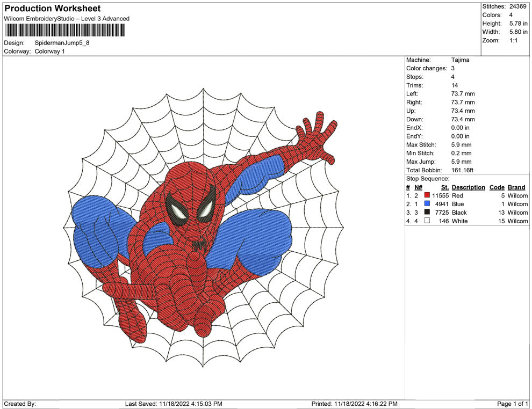Click the 'Code' column header
532x409 pixels.
[x=497, y=187]
